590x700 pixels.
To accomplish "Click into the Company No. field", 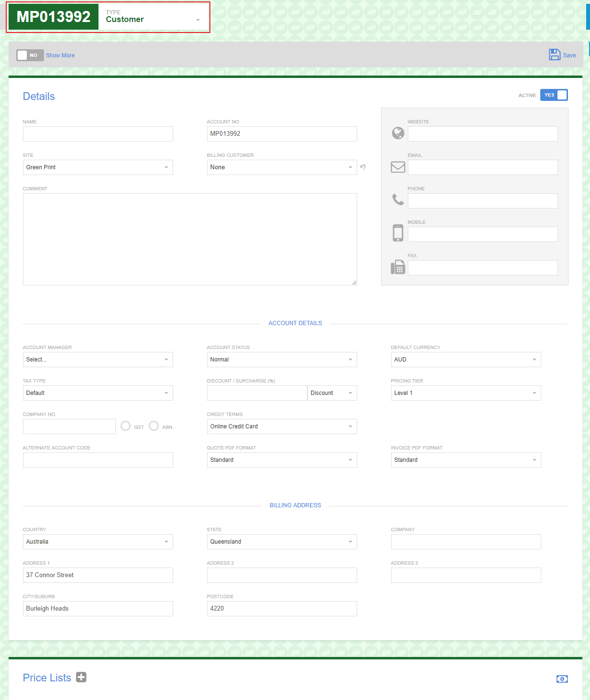I will (x=69, y=427).
